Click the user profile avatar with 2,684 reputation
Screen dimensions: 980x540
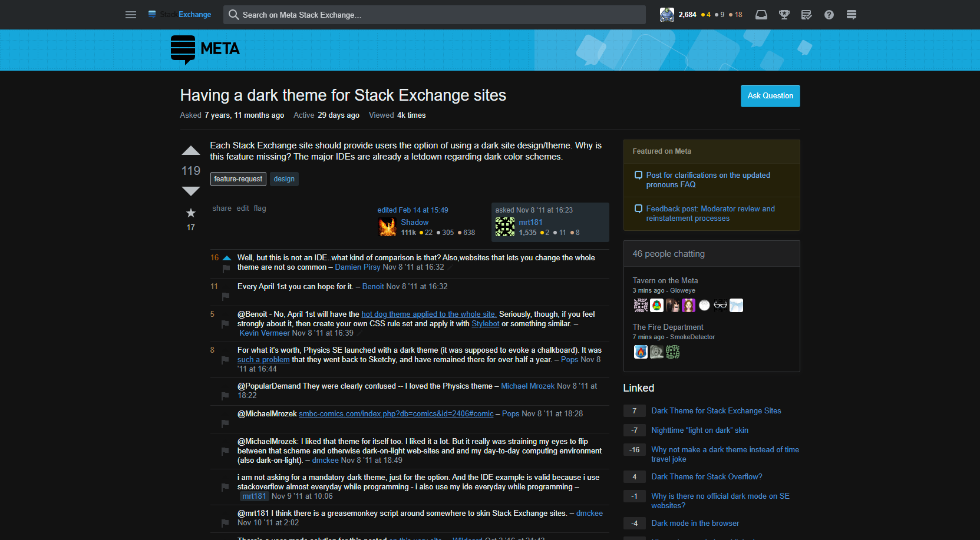pyautogui.click(x=667, y=15)
